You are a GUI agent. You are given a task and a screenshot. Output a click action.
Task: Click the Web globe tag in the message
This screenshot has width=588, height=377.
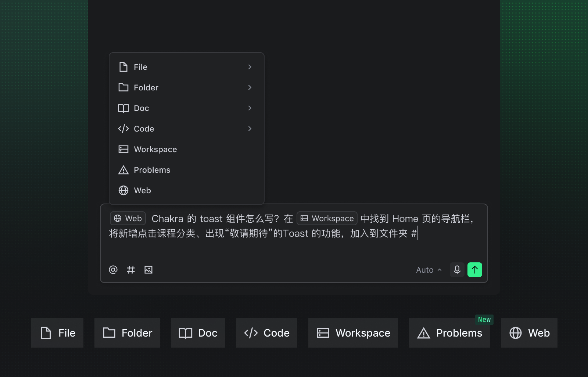click(128, 218)
